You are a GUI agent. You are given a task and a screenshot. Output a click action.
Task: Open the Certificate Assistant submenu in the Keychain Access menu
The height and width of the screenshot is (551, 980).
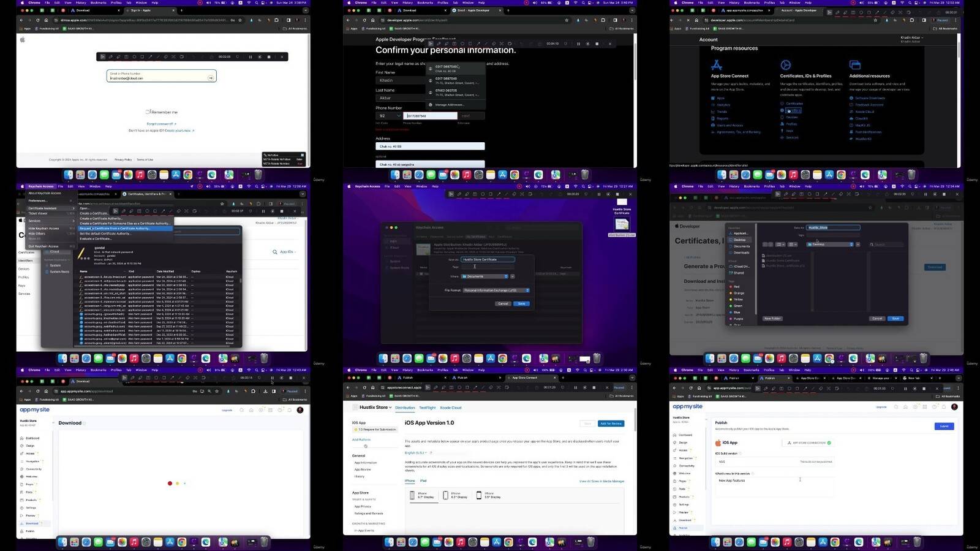(x=51, y=208)
